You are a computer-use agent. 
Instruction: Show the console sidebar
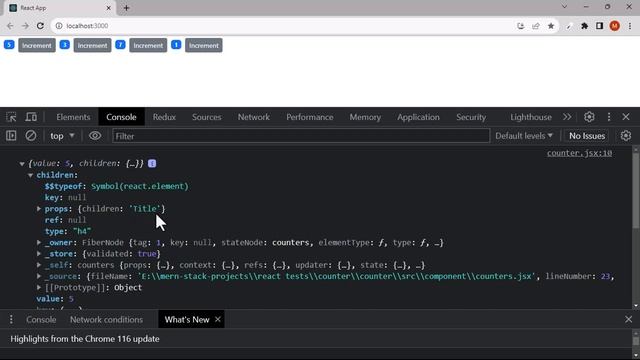tap(11, 136)
